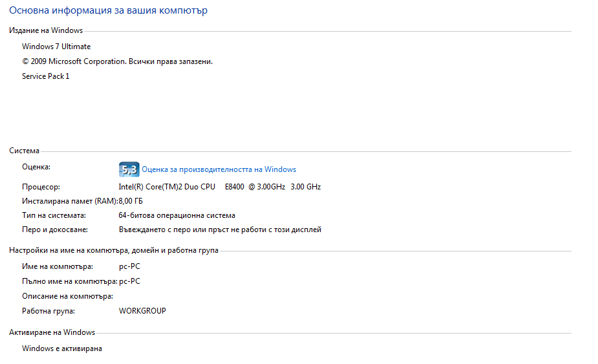Click the Intel Core2 Duo E8400 processor value
The height and width of the screenshot is (364, 598).
pyautogui.click(x=220, y=187)
